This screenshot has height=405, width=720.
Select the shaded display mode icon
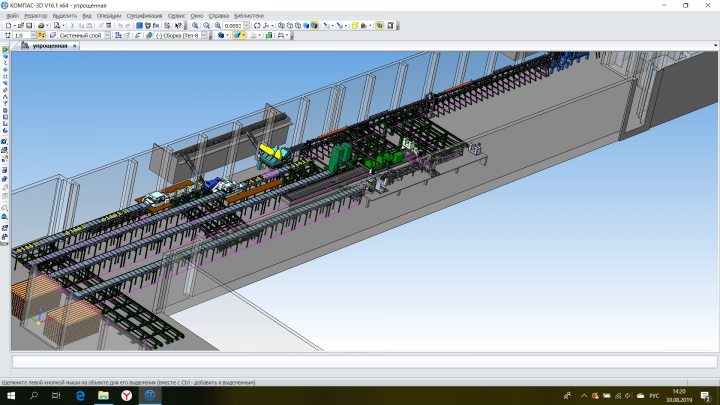click(306, 26)
